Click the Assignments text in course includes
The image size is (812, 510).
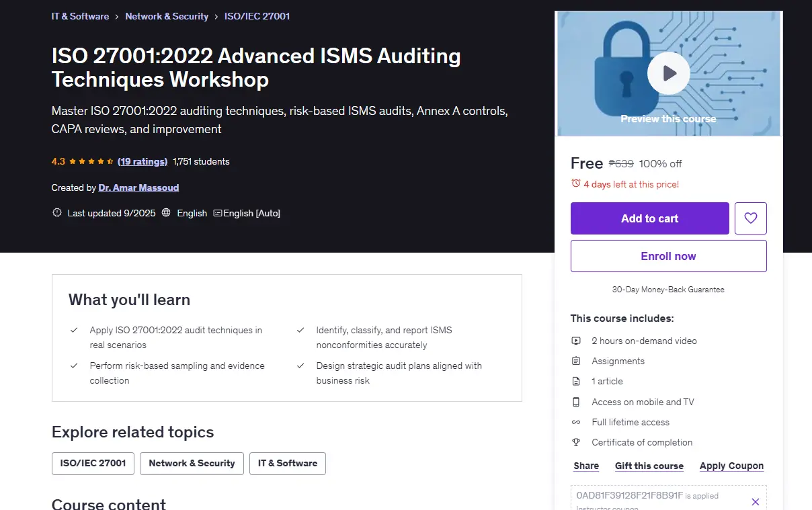click(618, 361)
